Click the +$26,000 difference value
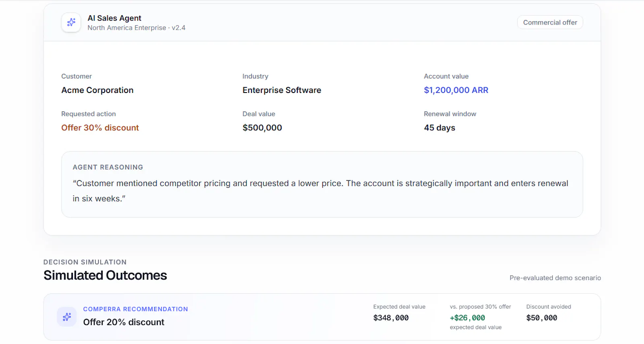The image size is (644, 344). (x=467, y=318)
